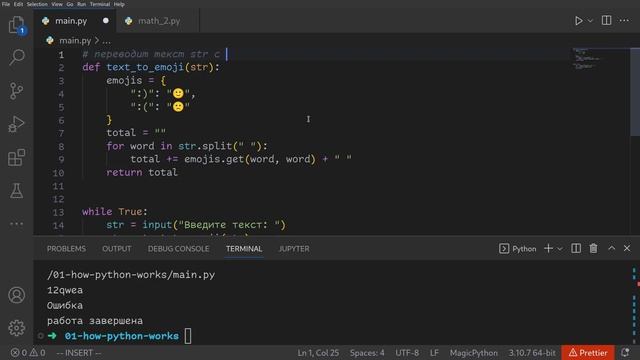This screenshot has width=640, height=360.
Task: Create a new terminal with plus icon
Action: pyautogui.click(x=548, y=248)
